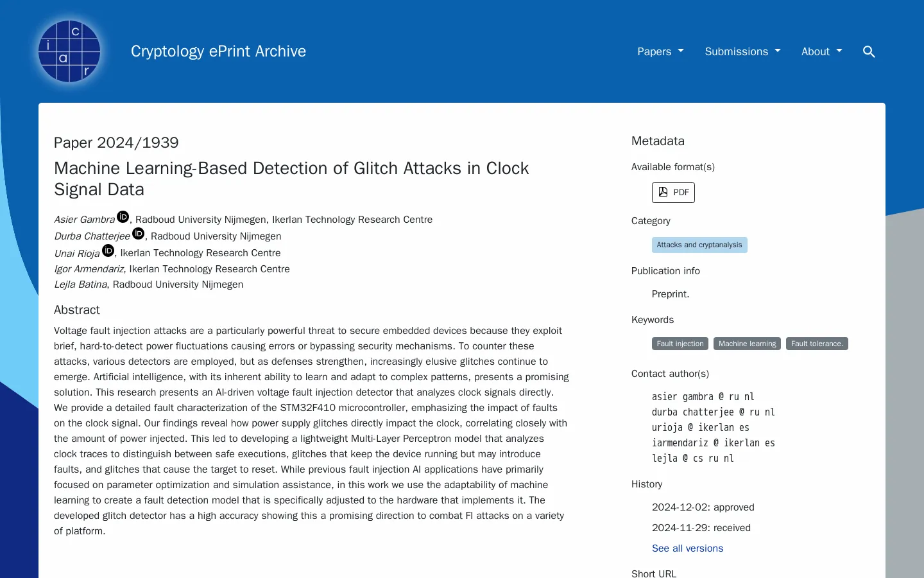924x578 pixels.
Task: Click Durba Chatterjee's ORCID icon
Action: pyautogui.click(x=138, y=234)
